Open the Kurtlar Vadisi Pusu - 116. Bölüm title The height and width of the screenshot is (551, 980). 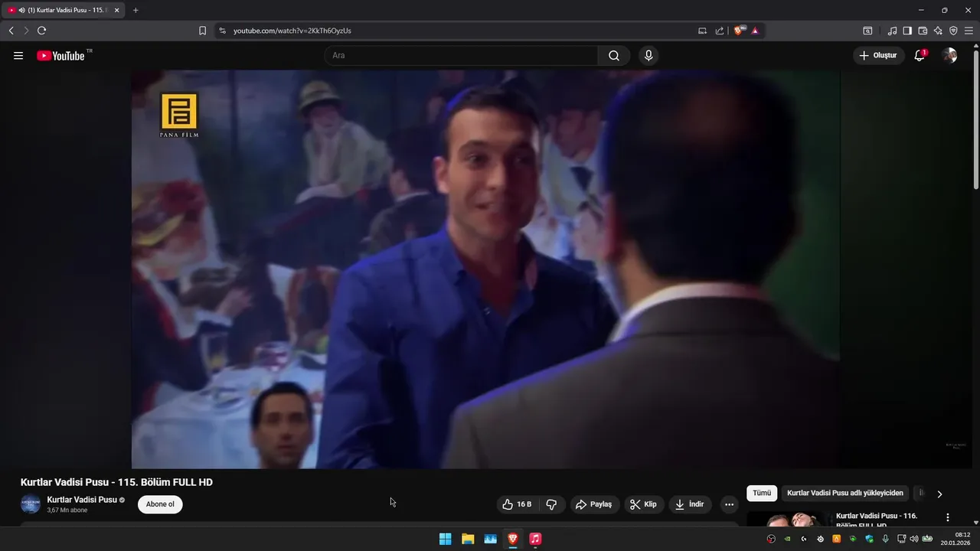(x=877, y=520)
